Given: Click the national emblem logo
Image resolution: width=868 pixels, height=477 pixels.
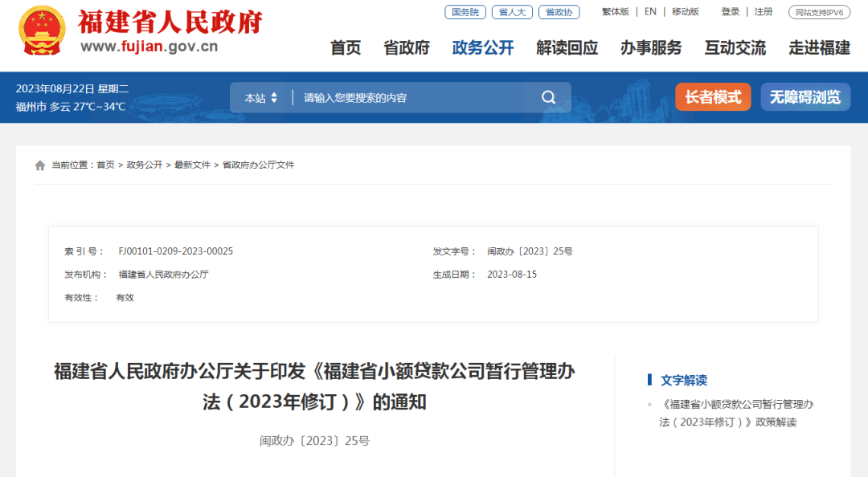Looking at the screenshot, I should pyautogui.click(x=41, y=31).
